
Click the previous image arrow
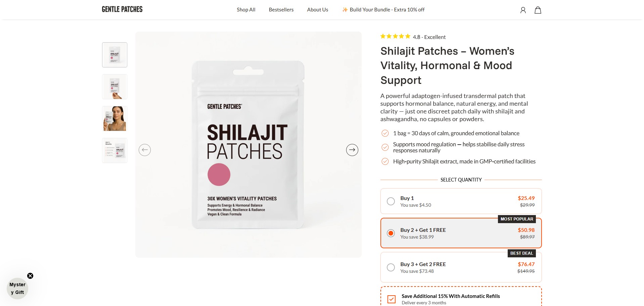point(145,150)
